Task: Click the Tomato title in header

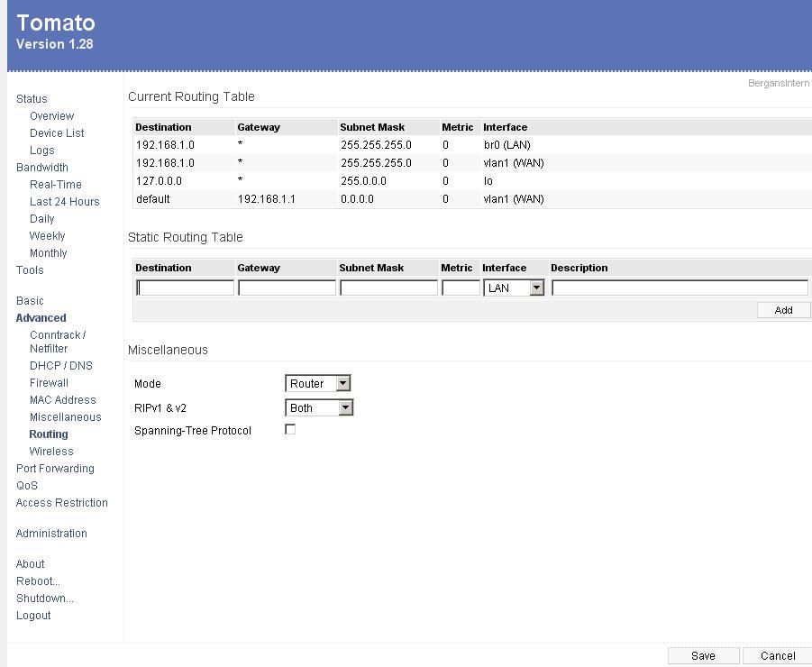Action: coord(56,23)
